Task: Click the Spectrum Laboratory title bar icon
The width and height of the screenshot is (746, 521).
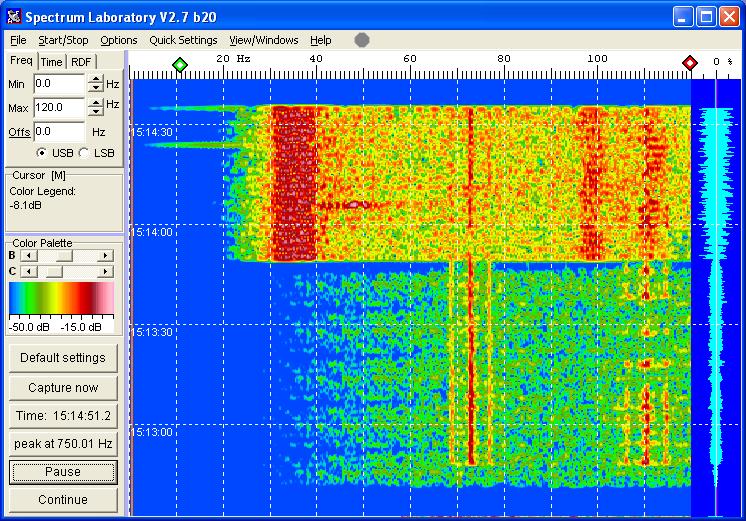Action: coord(14,17)
